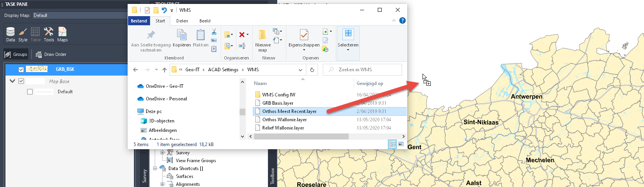This screenshot has width=644, height=187.
Task: Open Quick Access Toolbar customize dropdown
Action: [x=172, y=11]
